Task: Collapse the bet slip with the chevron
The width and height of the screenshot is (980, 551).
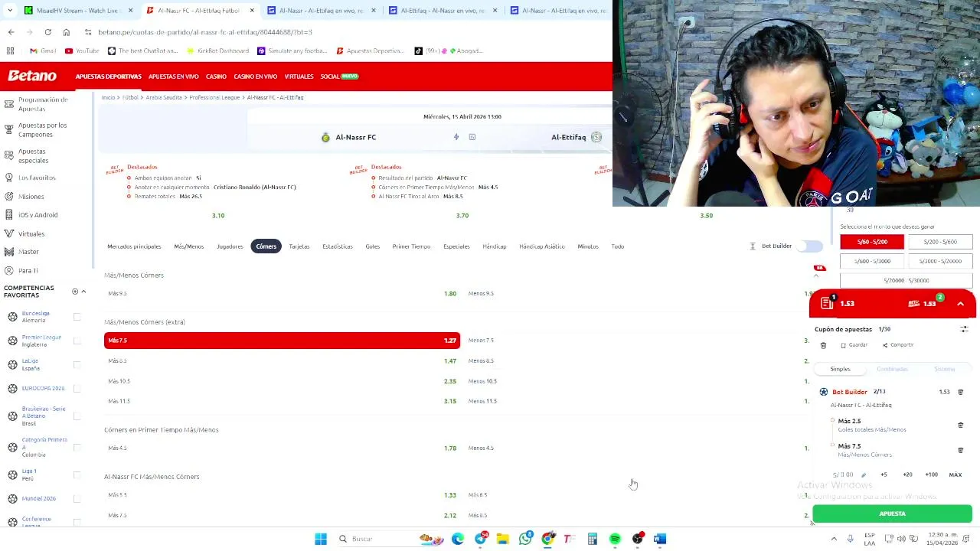Action: (960, 304)
